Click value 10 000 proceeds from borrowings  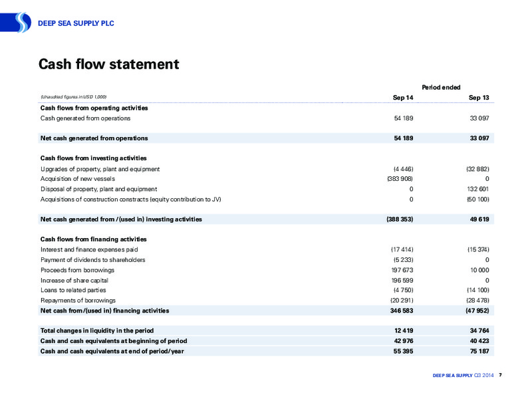point(479,270)
